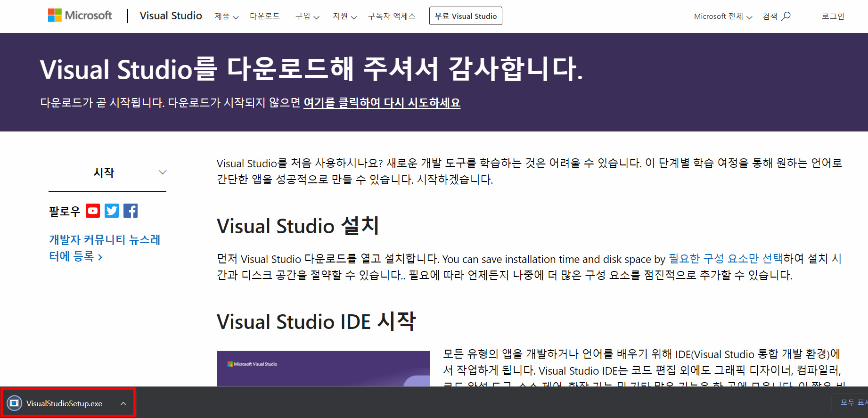868x418 pixels.
Task: Open the Twitter follow icon
Action: pos(112,211)
